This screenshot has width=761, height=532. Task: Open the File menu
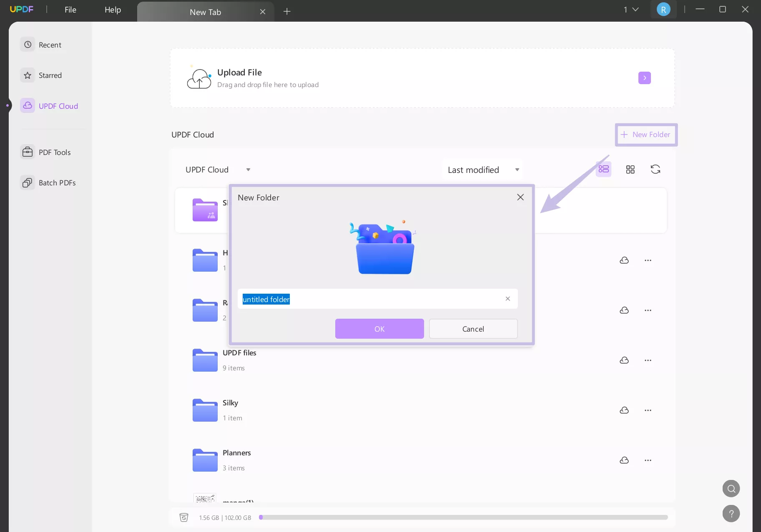[70, 10]
